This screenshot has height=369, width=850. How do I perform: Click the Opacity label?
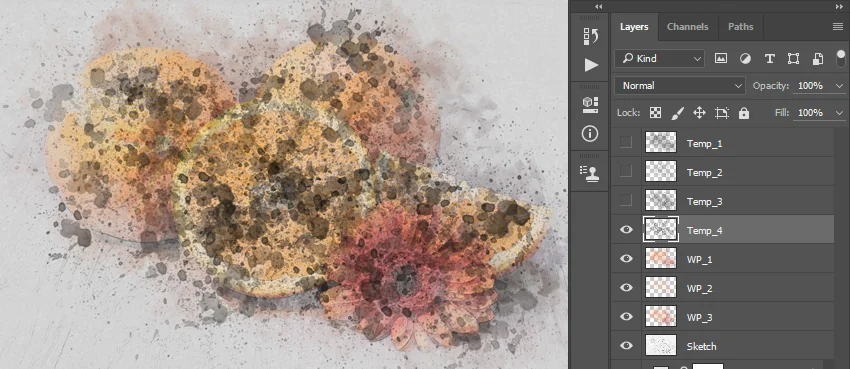coord(770,86)
